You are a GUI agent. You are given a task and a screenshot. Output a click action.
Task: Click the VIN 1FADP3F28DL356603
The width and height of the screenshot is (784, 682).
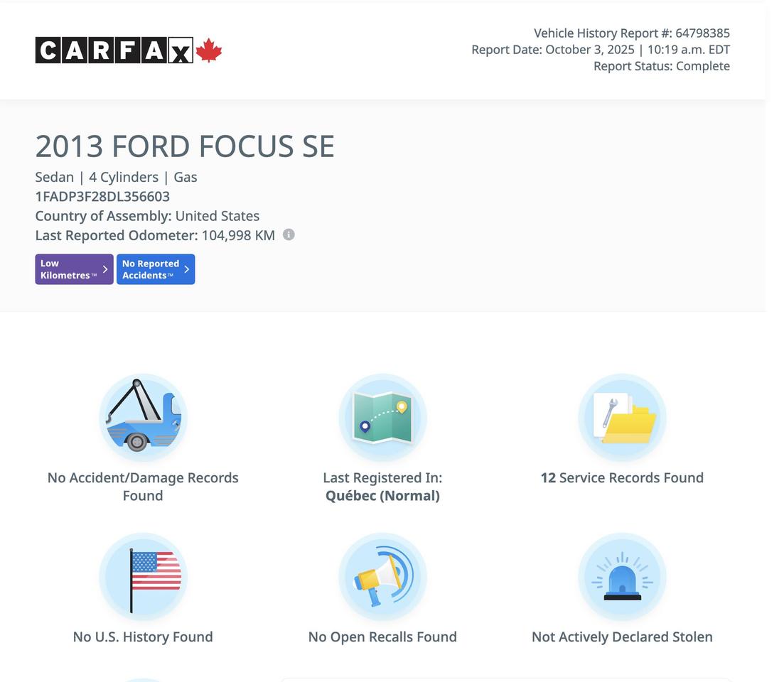tap(102, 196)
